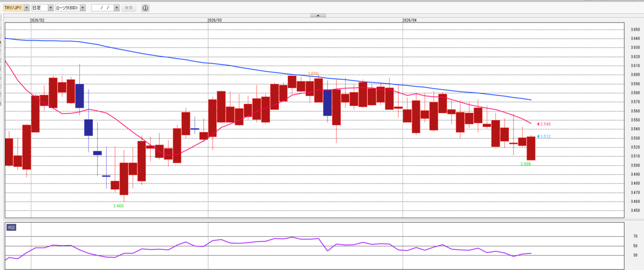
Task: Click the RSI 70 level label
Action: coord(635,236)
